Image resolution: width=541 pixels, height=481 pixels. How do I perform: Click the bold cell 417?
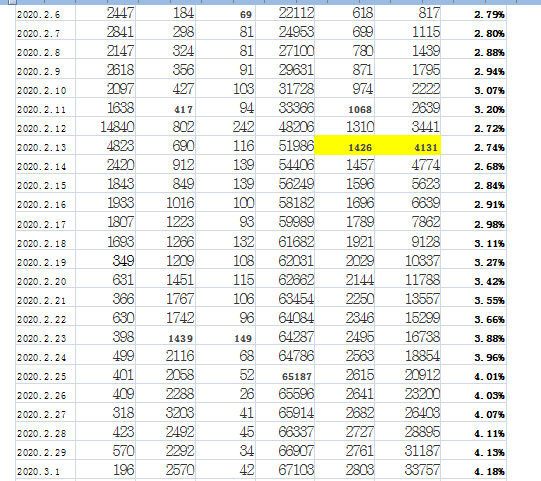pos(165,108)
